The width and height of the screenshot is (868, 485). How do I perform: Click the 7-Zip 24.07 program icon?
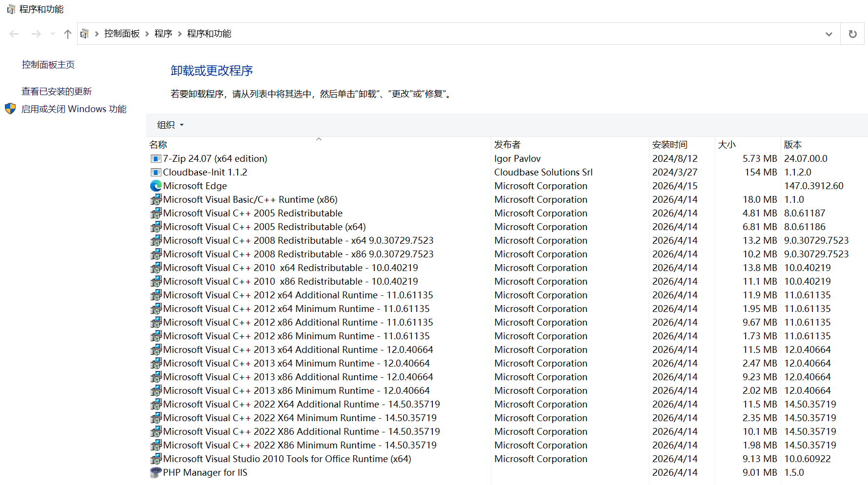point(156,159)
